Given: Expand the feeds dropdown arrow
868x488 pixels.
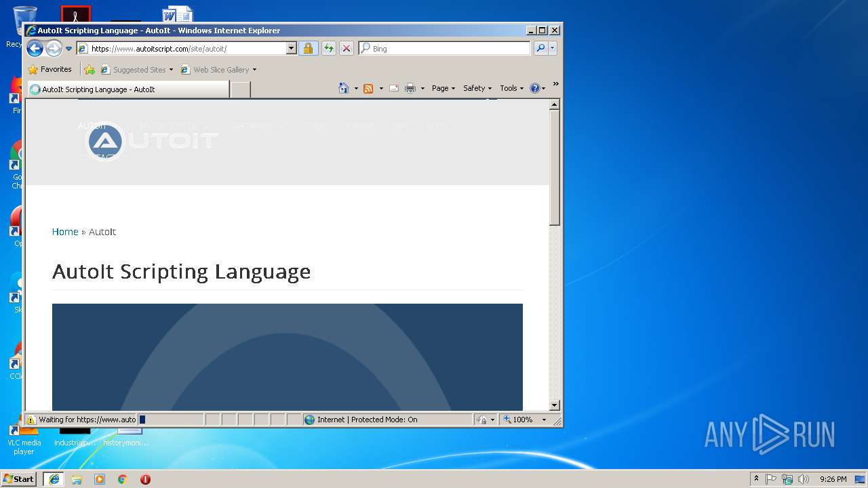Looking at the screenshot, I should tap(381, 88).
